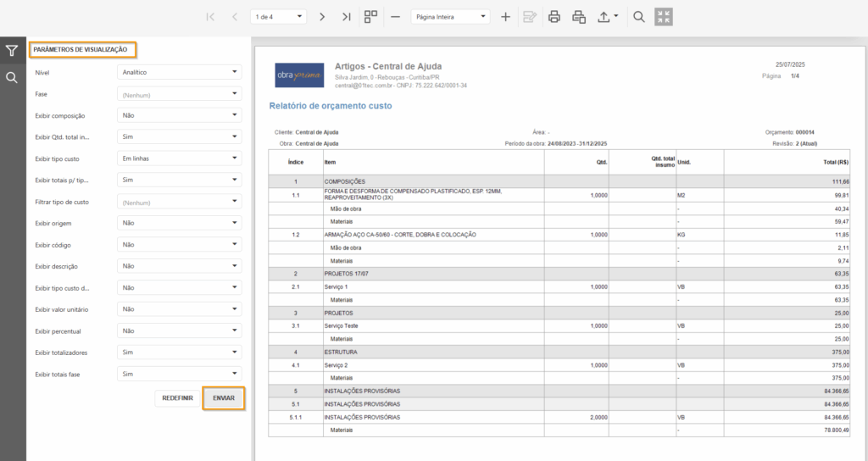Image resolution: width=868 pixels, height=461 pixels.
Task: Open Exibir tipo custo dropdown 'Em linhas'
Action: [180, 158]
